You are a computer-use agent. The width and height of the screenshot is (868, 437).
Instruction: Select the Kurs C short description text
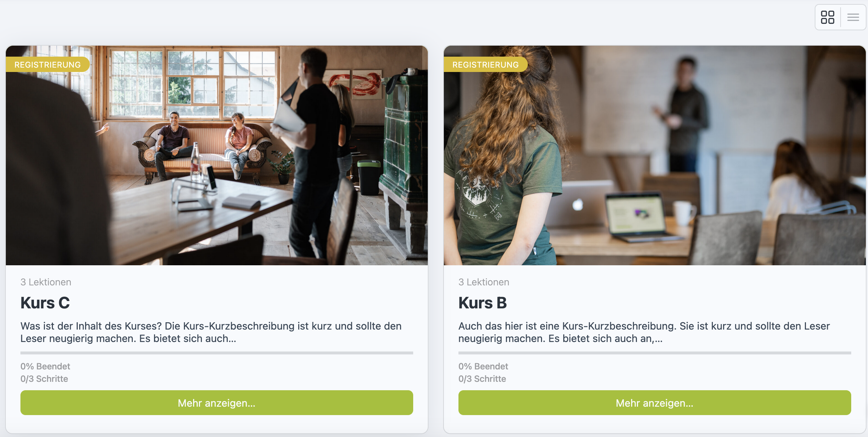(x=211, y=332)
